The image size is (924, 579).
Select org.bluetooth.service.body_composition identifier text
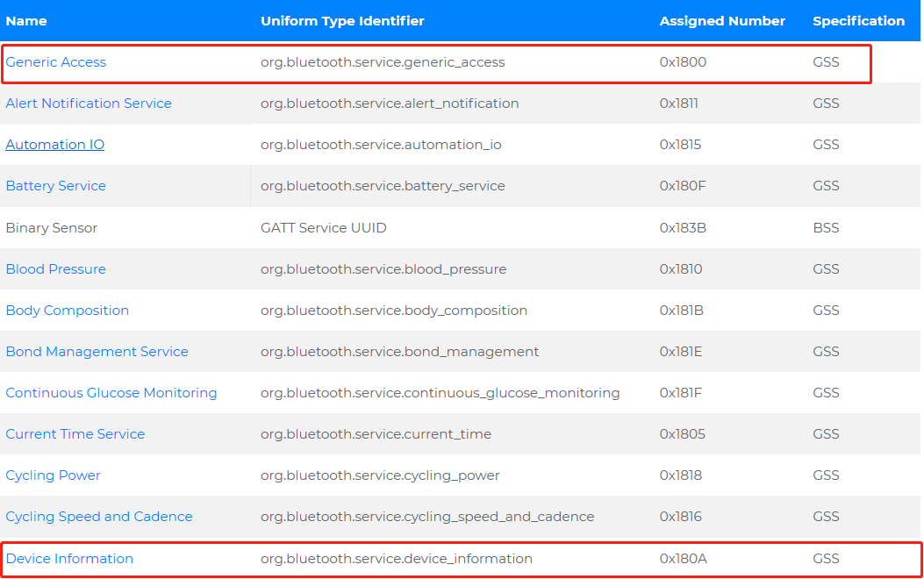[x=394, y=311]
